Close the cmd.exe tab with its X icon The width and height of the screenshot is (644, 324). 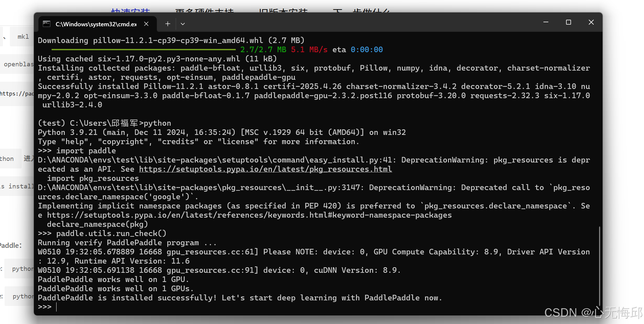point(146,24)
